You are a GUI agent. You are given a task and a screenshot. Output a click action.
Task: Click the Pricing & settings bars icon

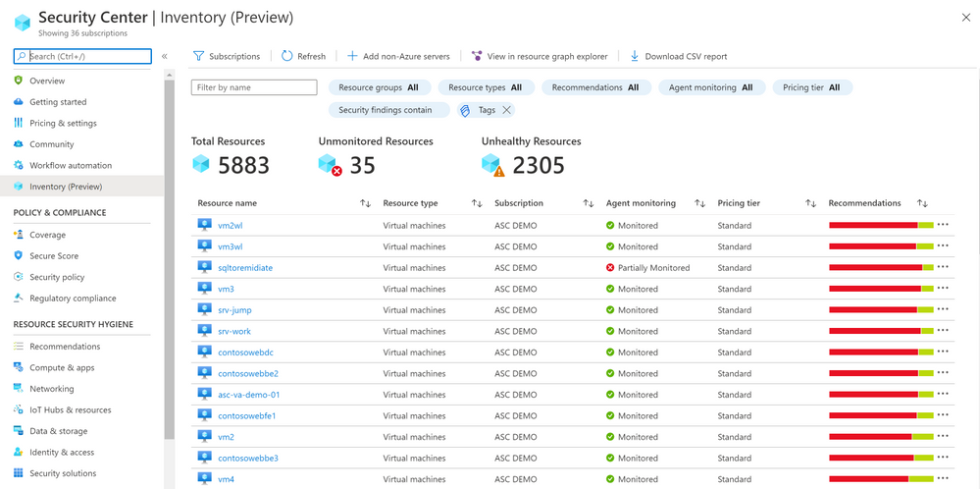pos(18,123)
